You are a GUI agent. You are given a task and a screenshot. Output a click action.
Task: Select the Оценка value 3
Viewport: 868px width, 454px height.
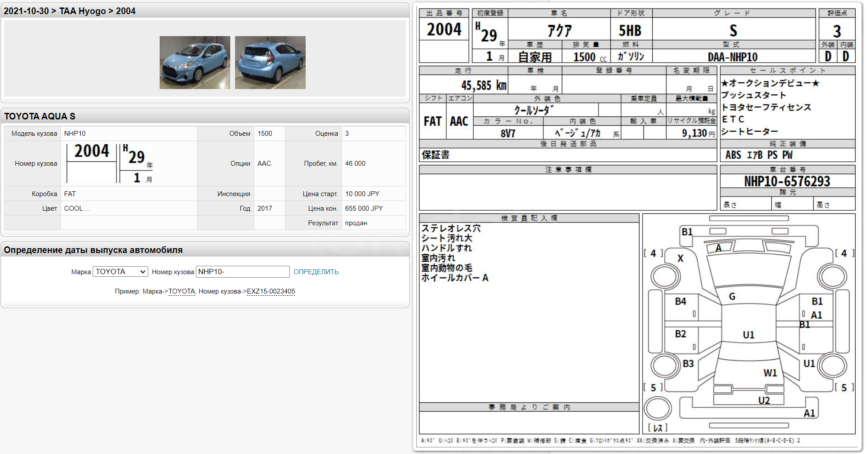[x=347, y=134]
